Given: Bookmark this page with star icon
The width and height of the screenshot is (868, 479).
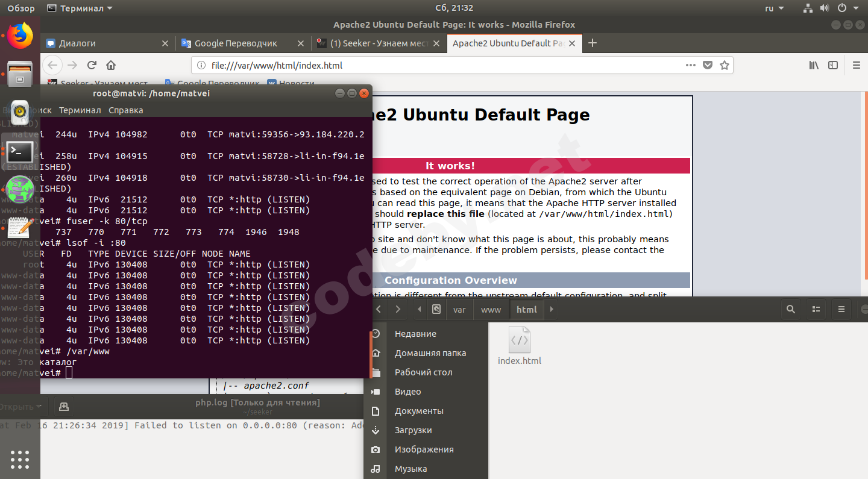Looking at the screenshot, I should (x=725, y=65).
